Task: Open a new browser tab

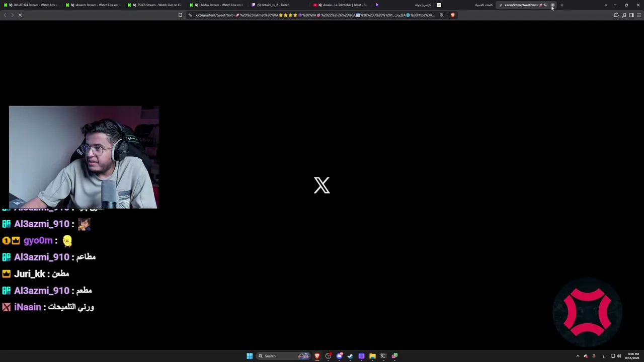Action: [x=561, y=5]
